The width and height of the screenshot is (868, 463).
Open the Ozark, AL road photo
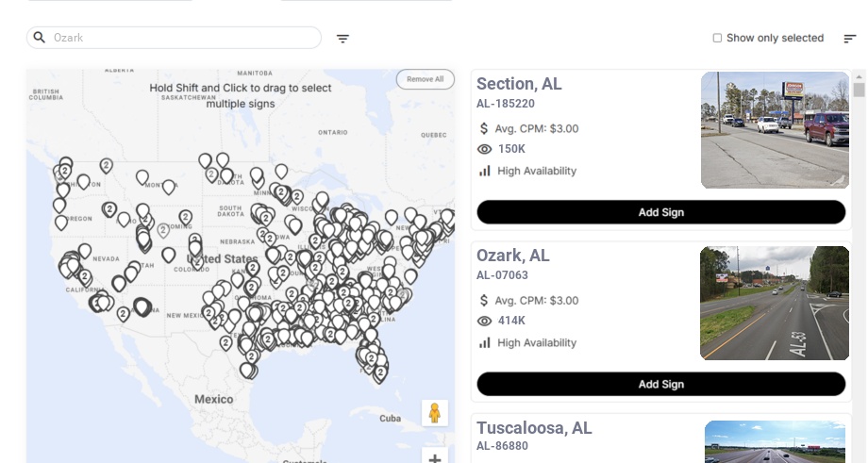[x=775, y=303]
